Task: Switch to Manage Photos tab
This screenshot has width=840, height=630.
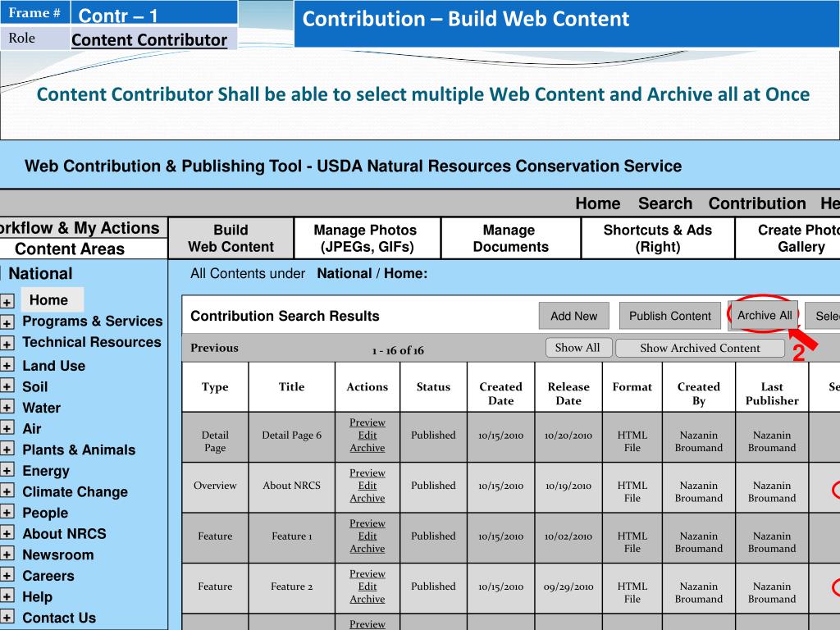Action: pos(367,239)
